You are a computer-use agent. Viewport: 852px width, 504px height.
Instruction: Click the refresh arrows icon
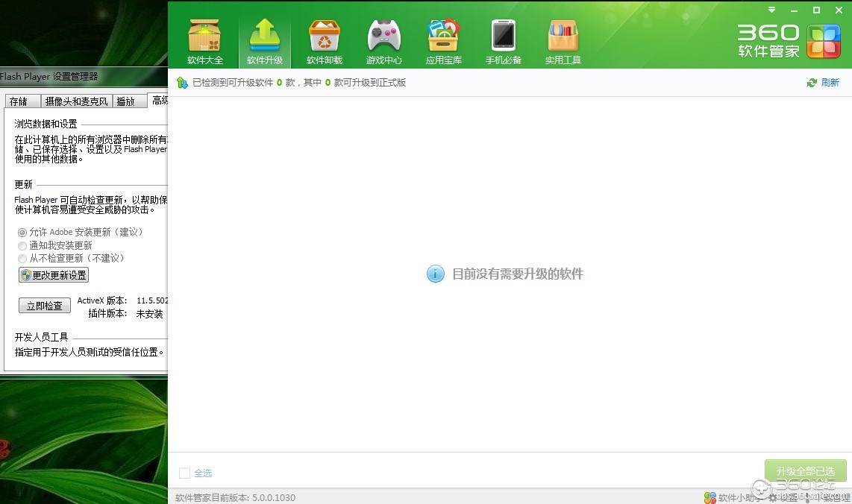pyautogui.click(x=812, y=83)
